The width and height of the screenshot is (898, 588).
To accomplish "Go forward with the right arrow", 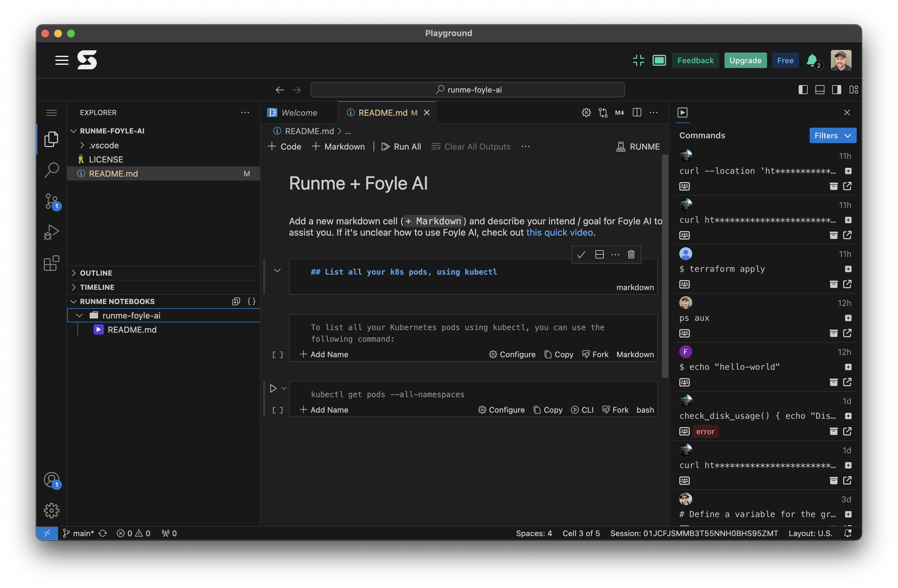I will pos(296,90).
